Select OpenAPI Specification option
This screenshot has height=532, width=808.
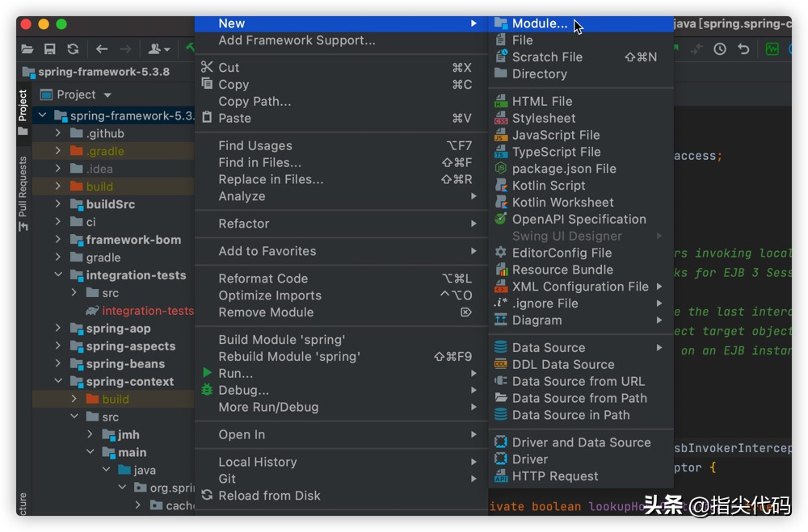(x=581, y=220)
